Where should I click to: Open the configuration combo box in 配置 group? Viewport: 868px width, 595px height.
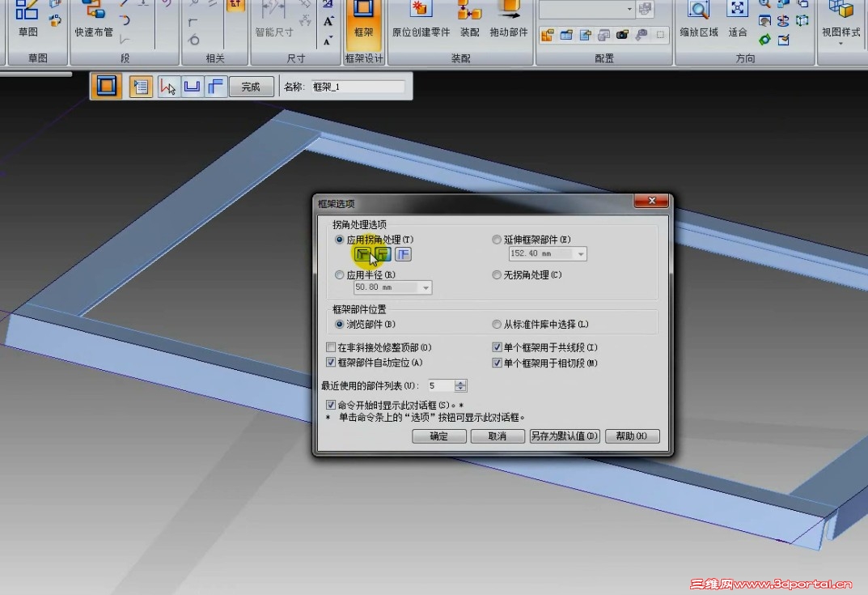click(586, 9)
